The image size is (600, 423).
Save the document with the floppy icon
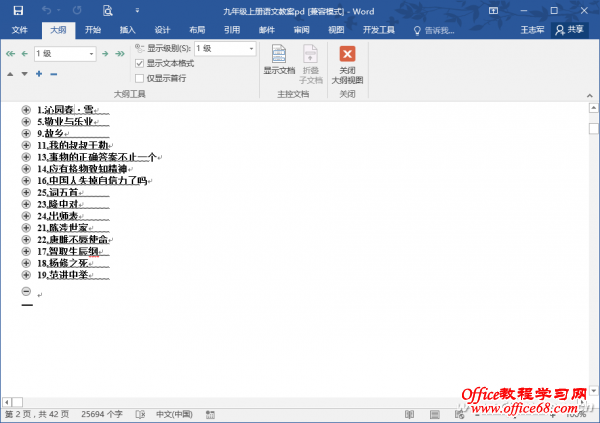(x=18, y=11)
